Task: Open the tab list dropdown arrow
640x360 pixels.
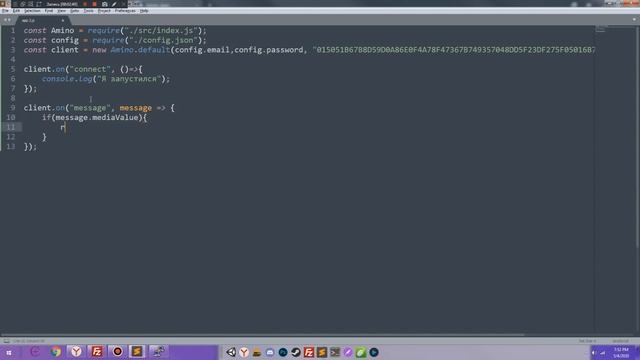Action: 634,19
